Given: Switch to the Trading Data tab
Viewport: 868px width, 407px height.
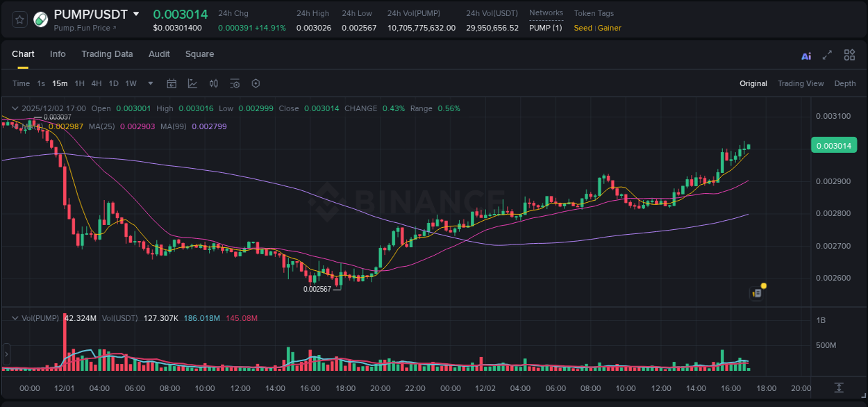Looking at the screenshot, I should (x=107, y=54).
